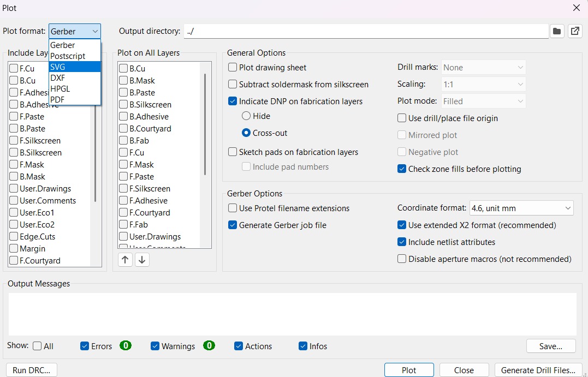
Task: Open output directory in file explorer icon
Action: 574,31
